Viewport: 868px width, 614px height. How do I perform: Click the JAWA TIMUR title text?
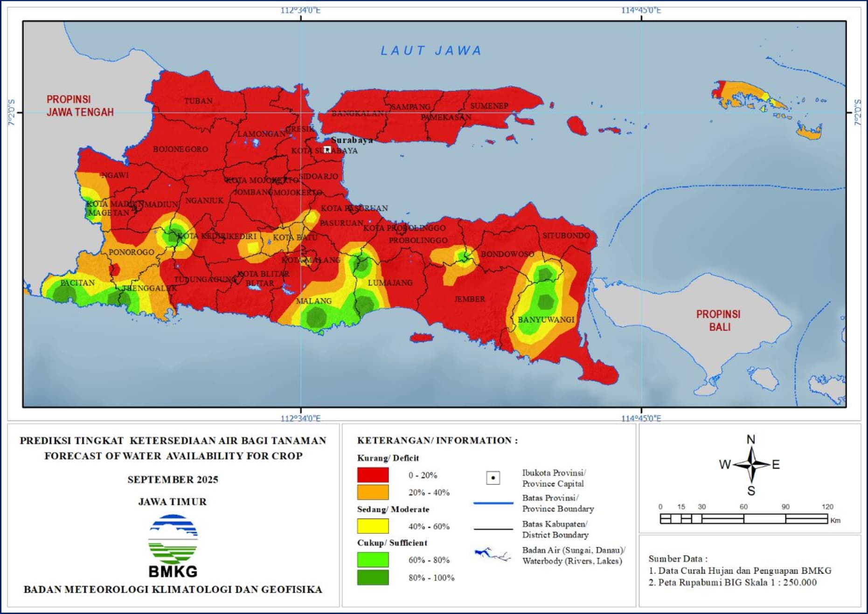[x=173, y=502]
